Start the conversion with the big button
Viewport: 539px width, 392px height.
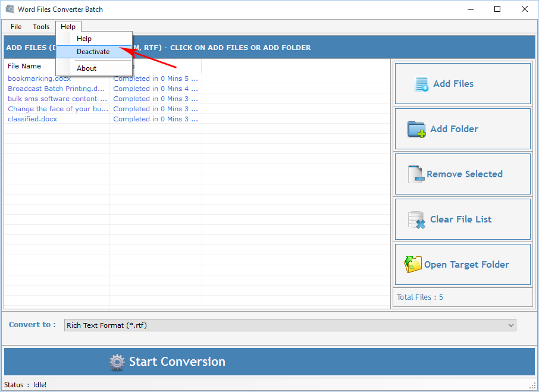pyautogui.click(x=269, y=362)
